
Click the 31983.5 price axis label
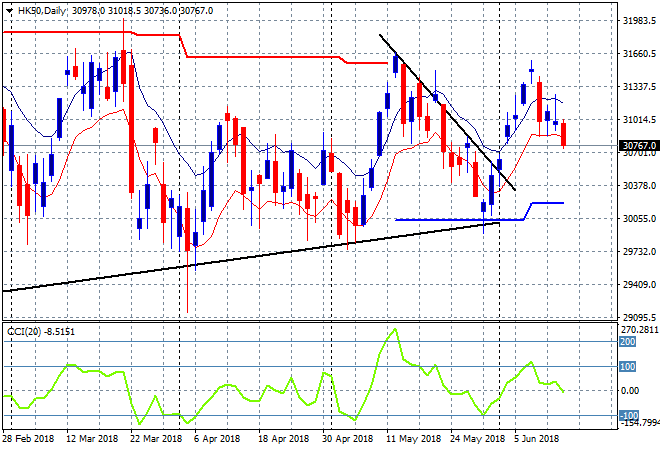[x=639, y=21]
